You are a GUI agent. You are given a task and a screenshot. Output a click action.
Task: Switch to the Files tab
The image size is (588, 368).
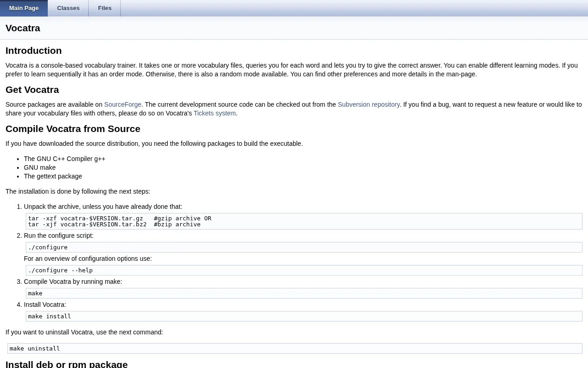105,8
